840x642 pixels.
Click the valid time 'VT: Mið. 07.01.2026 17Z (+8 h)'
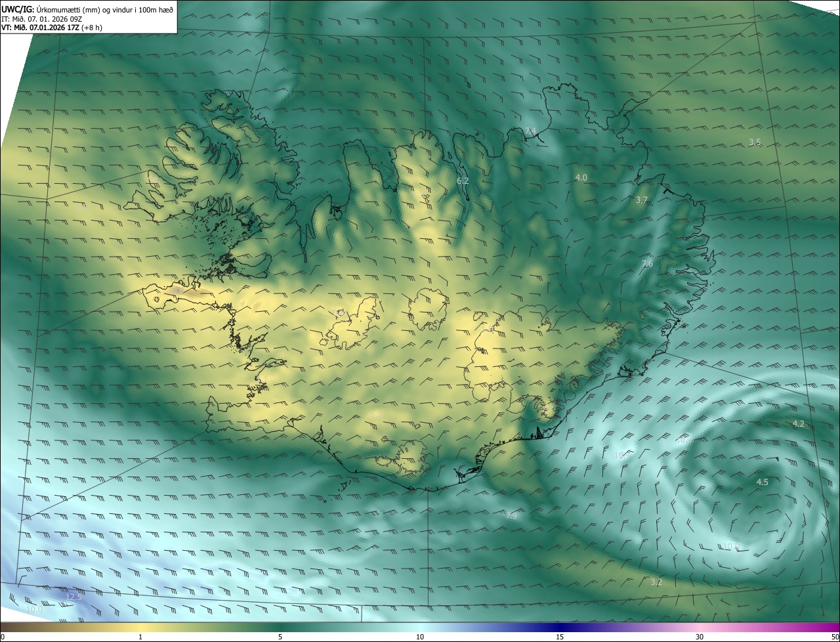51,28
